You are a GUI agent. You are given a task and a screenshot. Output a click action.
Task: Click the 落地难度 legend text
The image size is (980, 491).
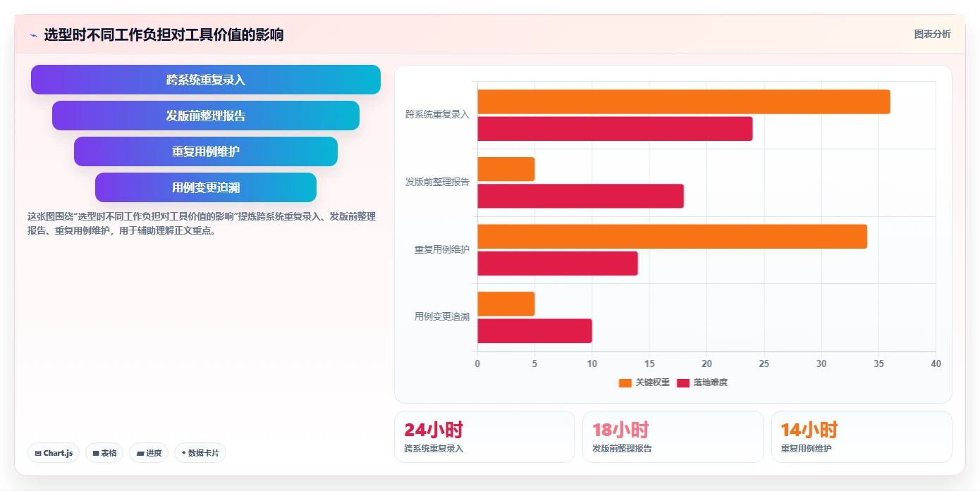click(710, 383)
